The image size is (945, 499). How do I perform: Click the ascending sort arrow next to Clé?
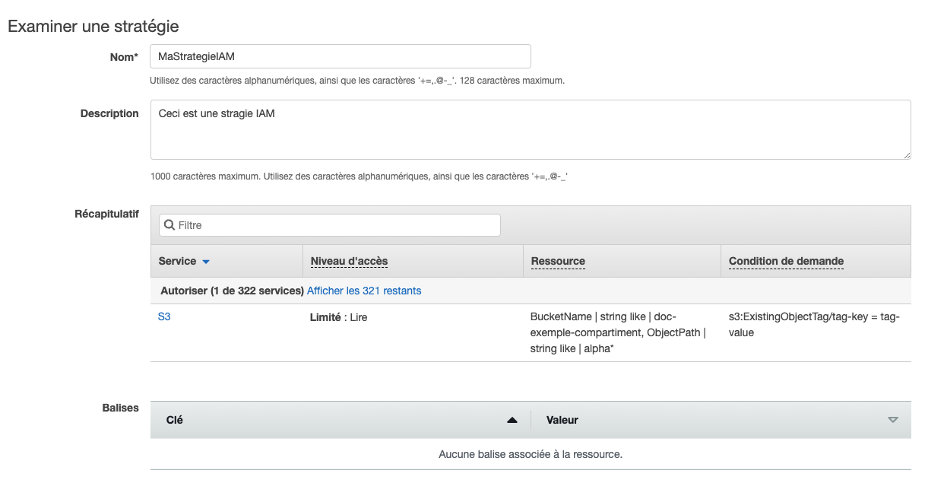[x=512, y=421]
